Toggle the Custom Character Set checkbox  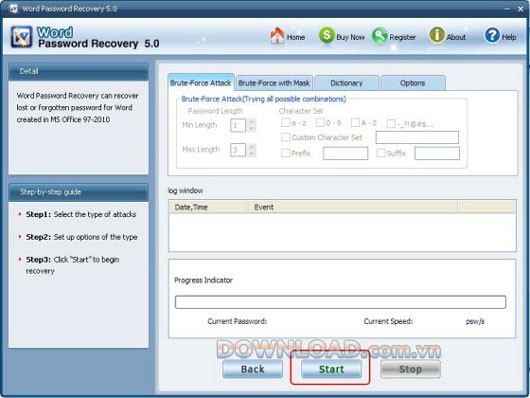[285, 137]
